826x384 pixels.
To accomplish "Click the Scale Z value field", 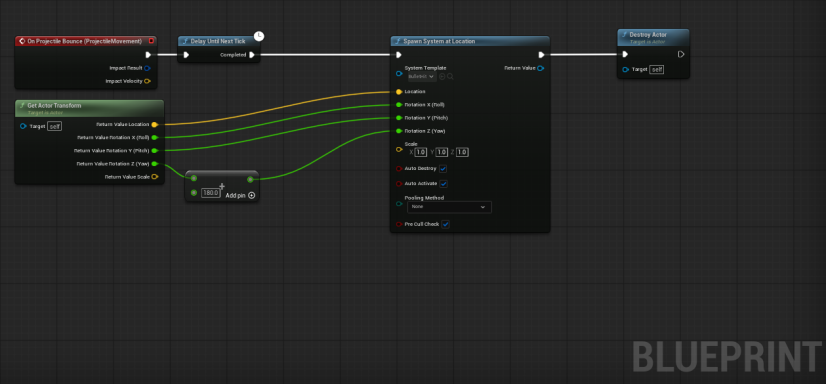I will pos(462,152).
